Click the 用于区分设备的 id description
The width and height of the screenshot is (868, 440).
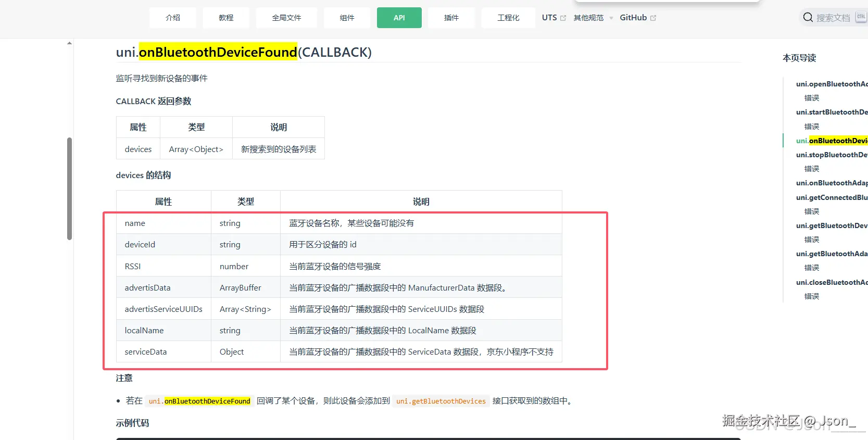(x=323, y=244)
